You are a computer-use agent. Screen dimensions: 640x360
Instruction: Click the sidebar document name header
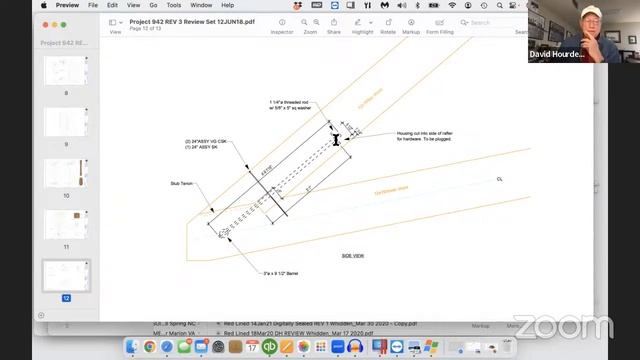pos(64,43)
